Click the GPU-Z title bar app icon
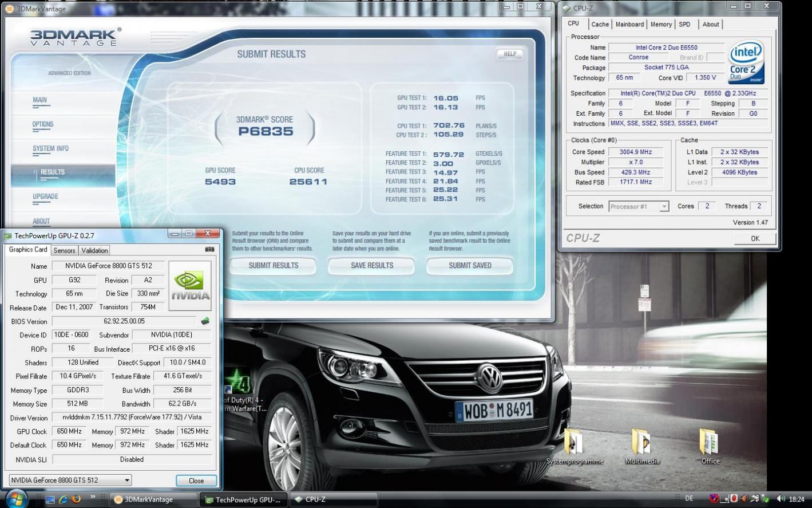The height and width of the screenshot is (508, 812). click(x=8, y=235)
